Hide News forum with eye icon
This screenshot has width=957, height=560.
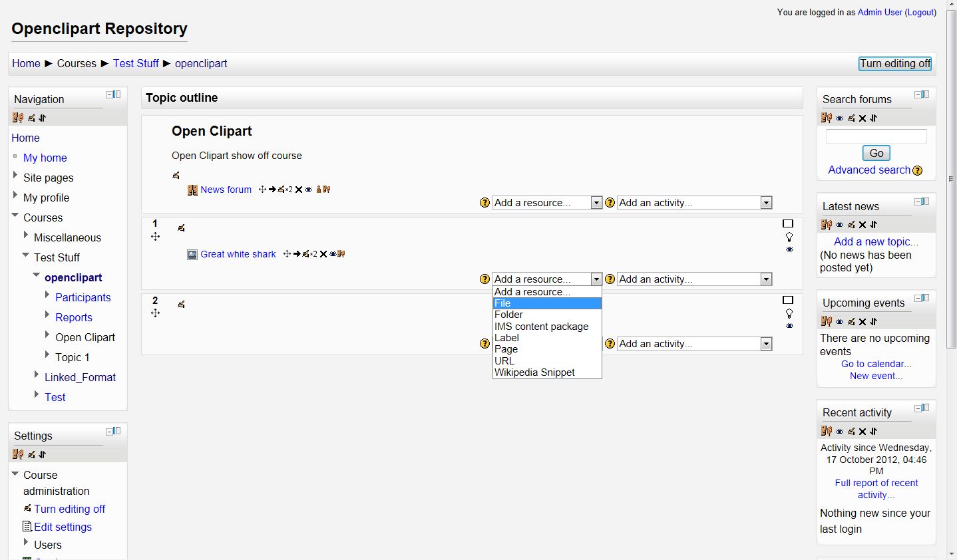click(x=309, y=190)
